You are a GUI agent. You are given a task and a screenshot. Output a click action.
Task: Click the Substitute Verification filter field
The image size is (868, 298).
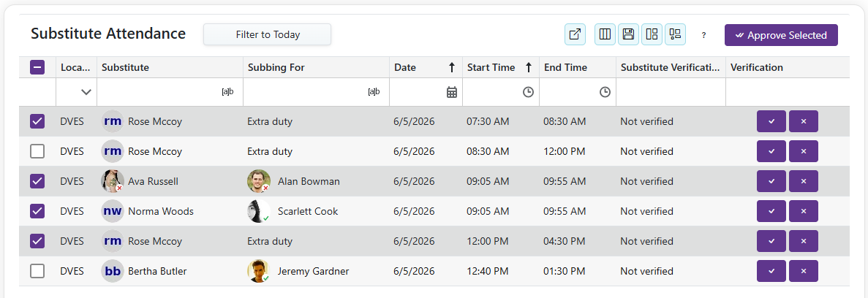click(x=671, y=92)
